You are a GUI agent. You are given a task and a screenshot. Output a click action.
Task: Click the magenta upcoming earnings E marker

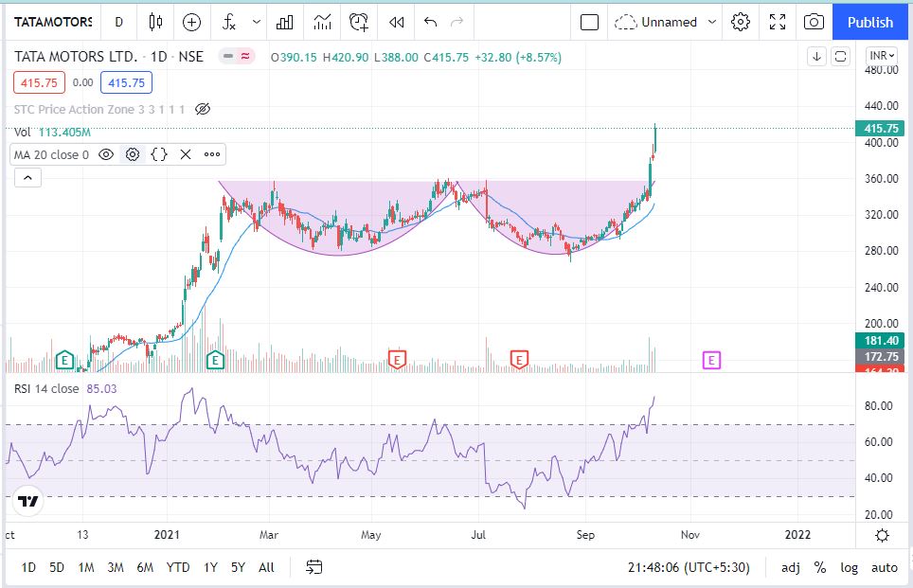pyautogui.click(x=711, y=360)
